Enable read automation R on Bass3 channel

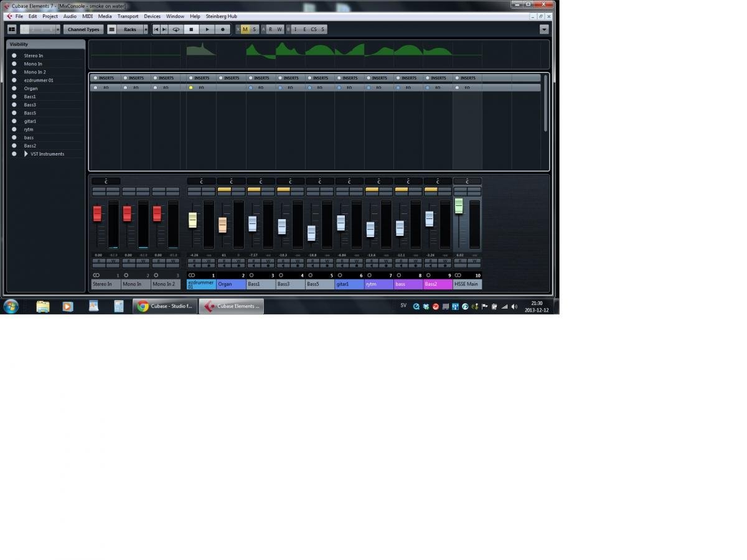[x=283, y=261]
